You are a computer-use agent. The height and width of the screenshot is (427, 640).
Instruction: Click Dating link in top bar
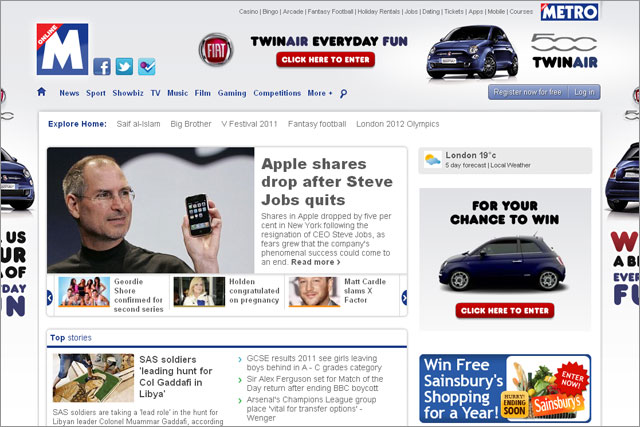coord(431,11)
